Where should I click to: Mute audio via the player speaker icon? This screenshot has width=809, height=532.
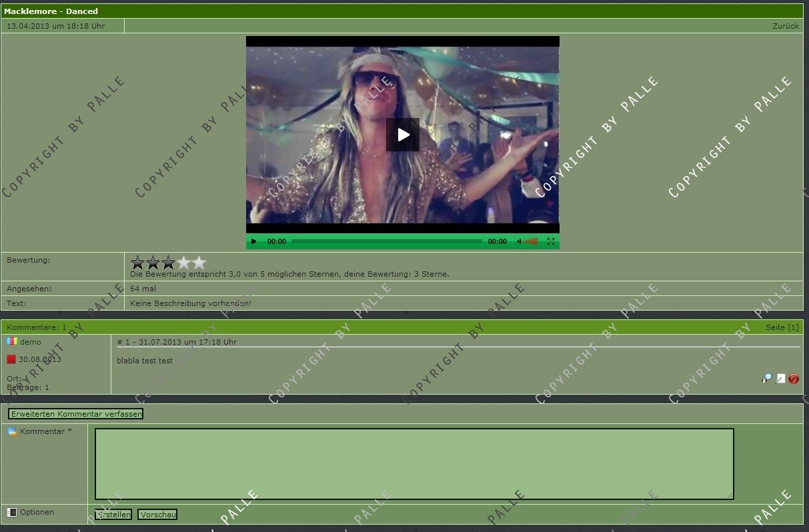pyautogui.click(x=520, y=241)
